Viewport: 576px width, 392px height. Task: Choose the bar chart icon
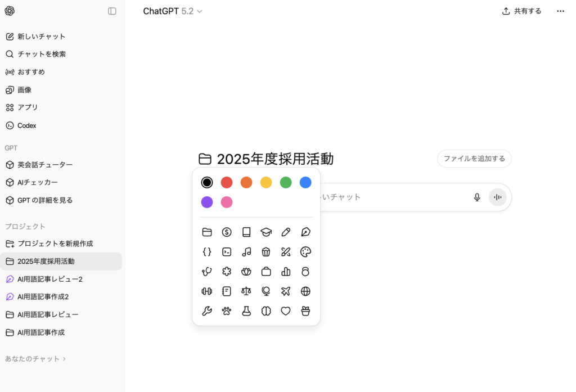tap(286, 272)
